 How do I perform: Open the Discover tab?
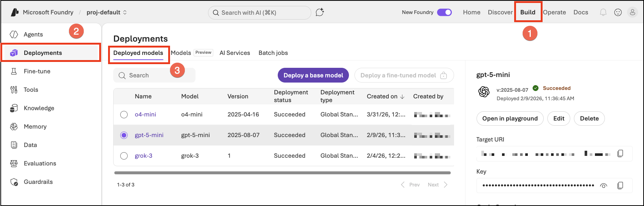pyautogui.click(x=500, y=12)
